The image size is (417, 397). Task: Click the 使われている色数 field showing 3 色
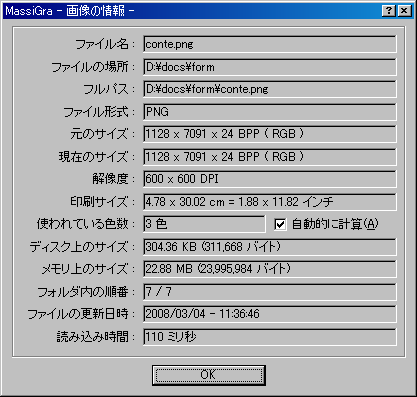204,224
